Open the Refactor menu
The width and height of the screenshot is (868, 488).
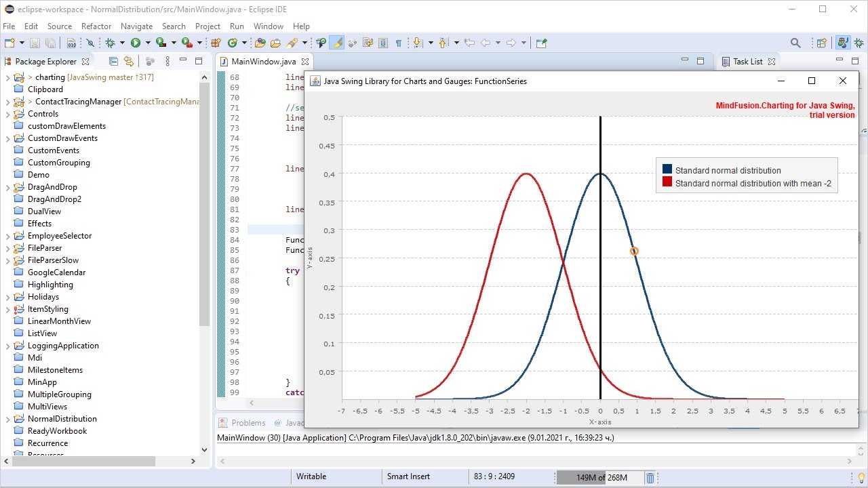click(x=96, y=26)
